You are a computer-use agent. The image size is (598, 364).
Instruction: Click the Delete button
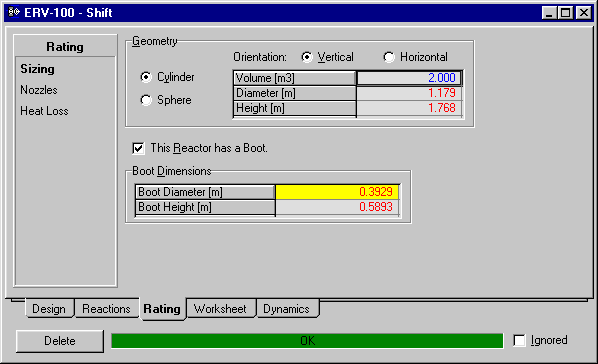[x=60, y=341]
